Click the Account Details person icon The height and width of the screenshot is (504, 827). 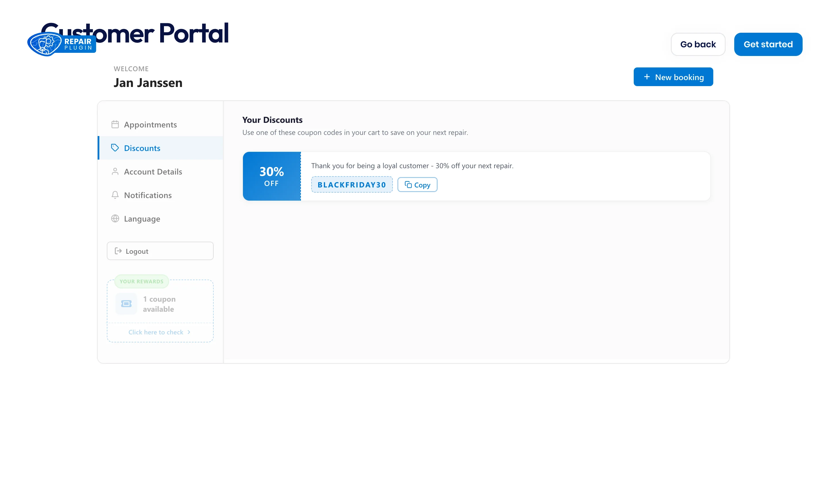(x=115, y=171)
